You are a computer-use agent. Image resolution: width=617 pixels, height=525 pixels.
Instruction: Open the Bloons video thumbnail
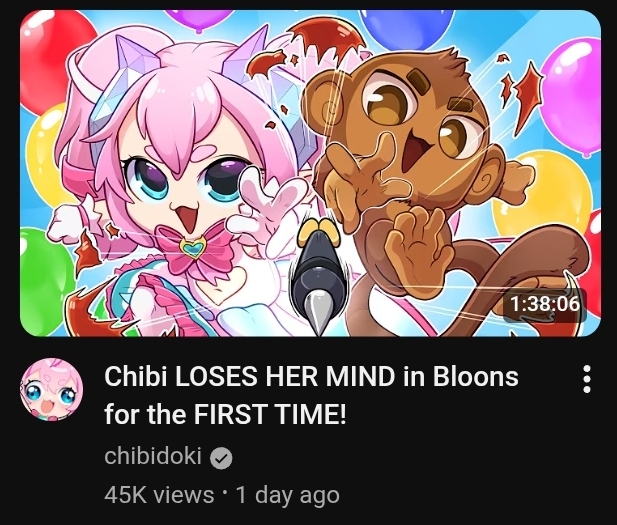tap(310, 173)
